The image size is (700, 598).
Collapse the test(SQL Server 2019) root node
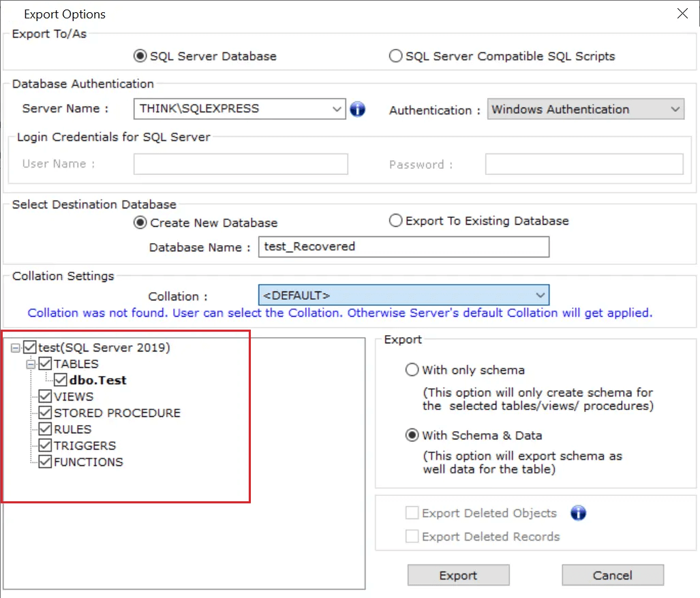point(15,348)
